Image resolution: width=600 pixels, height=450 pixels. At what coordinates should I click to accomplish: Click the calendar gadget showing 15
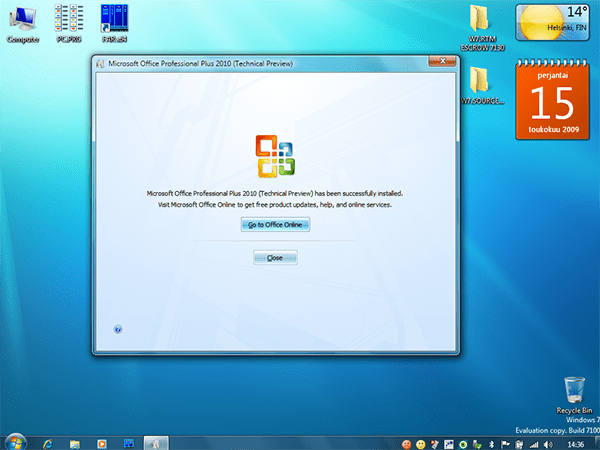click(552, 99)
